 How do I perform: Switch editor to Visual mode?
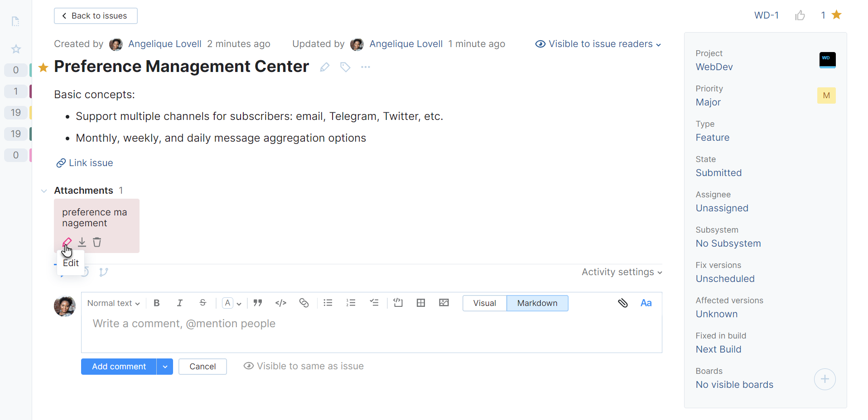coord(484,303)
